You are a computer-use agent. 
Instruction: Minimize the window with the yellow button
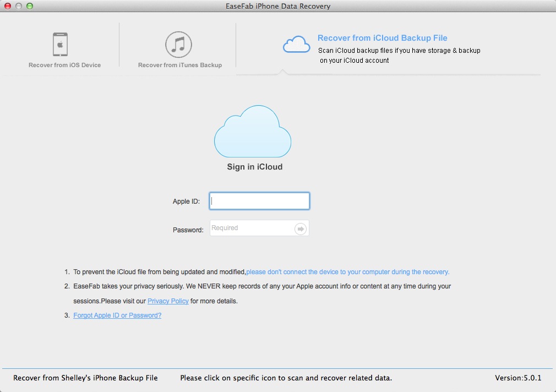[x=18, y=6]
